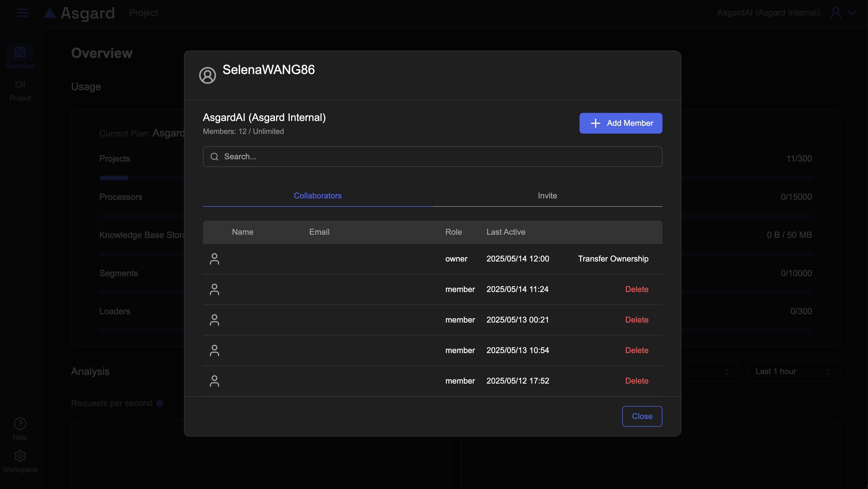Focus the member Search field
868x489 pixels.
pos(432,157)
